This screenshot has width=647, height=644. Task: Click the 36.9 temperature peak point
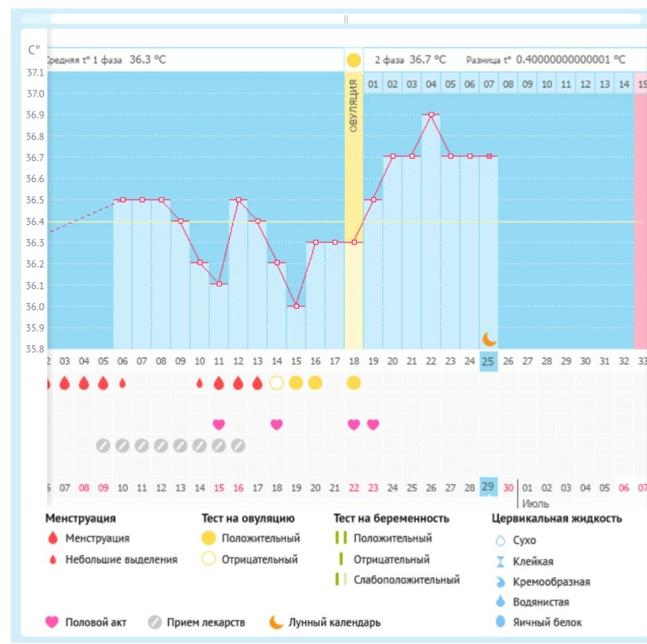(x=431, y=114)
